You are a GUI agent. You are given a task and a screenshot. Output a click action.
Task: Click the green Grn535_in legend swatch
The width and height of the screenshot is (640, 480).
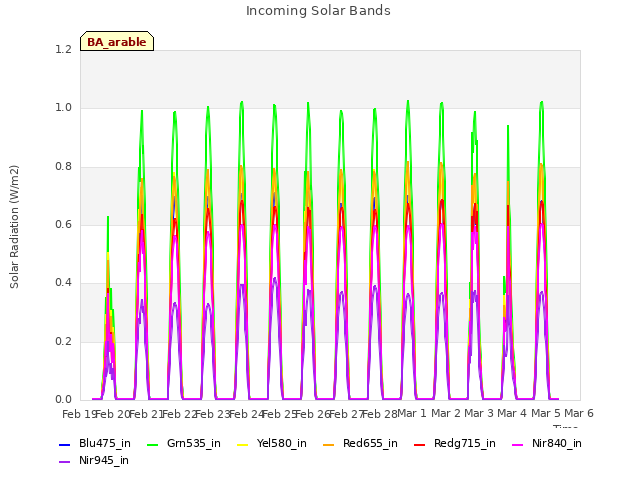(152, 444)
